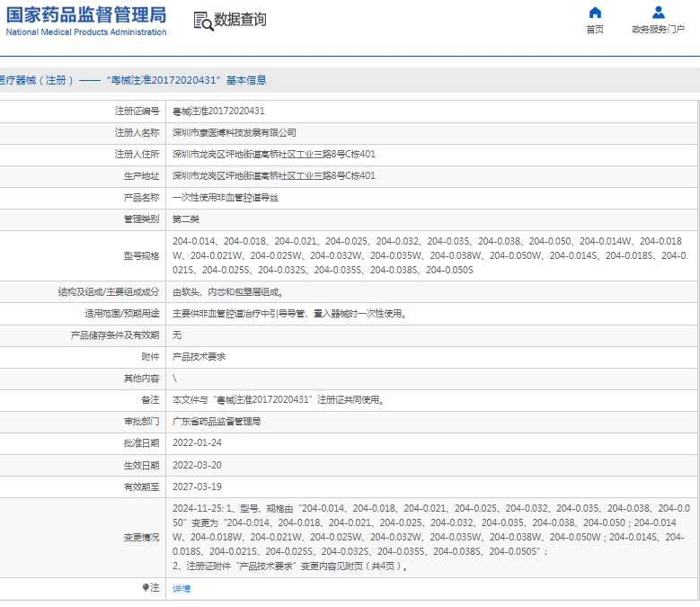Click the address value in 注册人住所 row

point(274,154)
